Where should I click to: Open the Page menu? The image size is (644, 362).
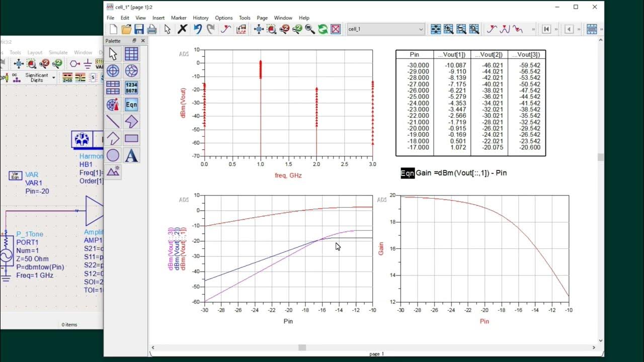coord(262,18)
